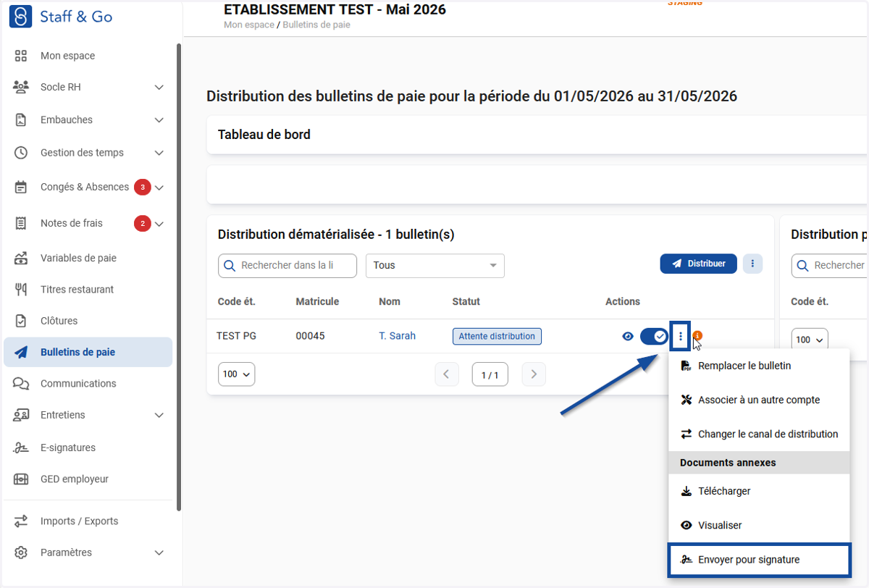869x588 pixels.
Task: Click the 1 / 1 page indicator
Action: [x=490, y=375]
